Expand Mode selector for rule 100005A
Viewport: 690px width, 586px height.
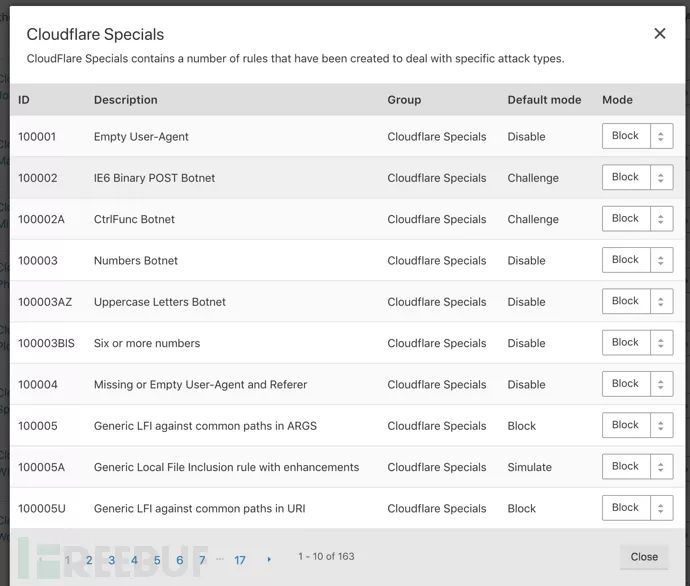click(637, 467)
